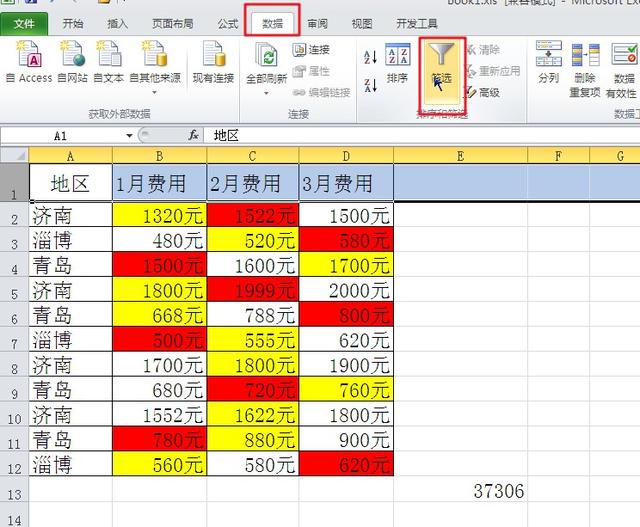Click cell E13 showing 37306
The height and width of the screenshot is (527, 640).
pyautogui.click(x=460, y=490)
